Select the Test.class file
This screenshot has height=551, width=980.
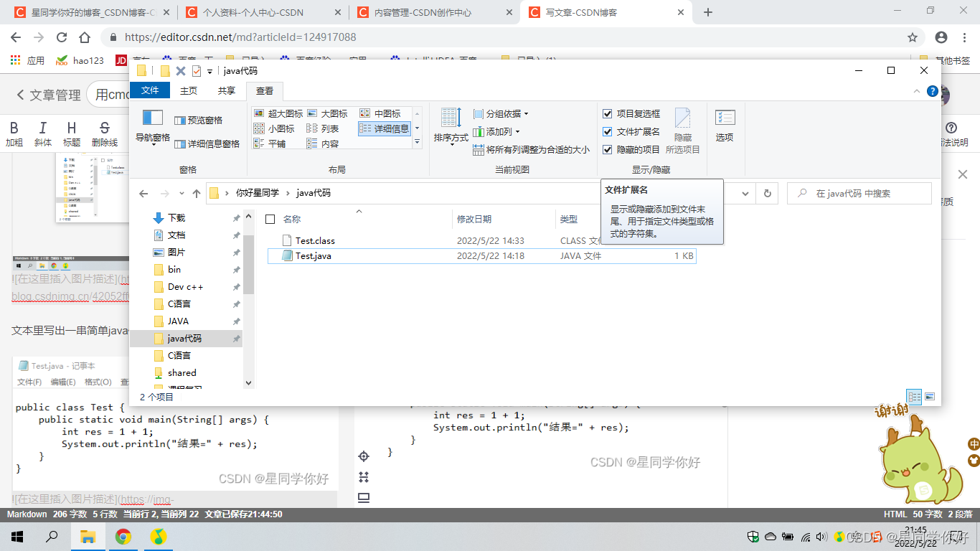click(x=481, y=240)
